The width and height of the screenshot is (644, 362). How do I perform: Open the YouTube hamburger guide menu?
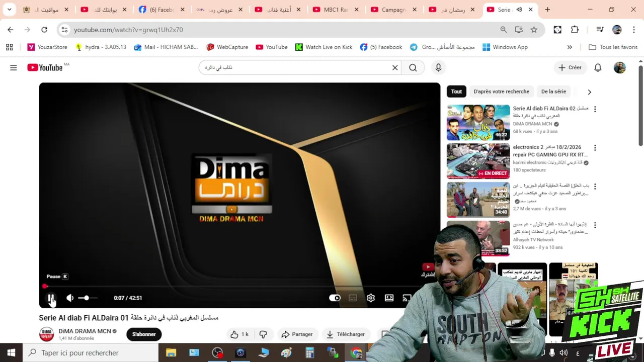point(14,67)
